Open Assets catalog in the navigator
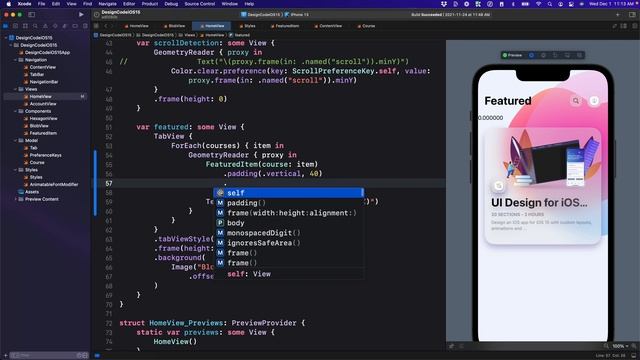The width and height of the screenshot is (640, 360). (x=32, y=192)
